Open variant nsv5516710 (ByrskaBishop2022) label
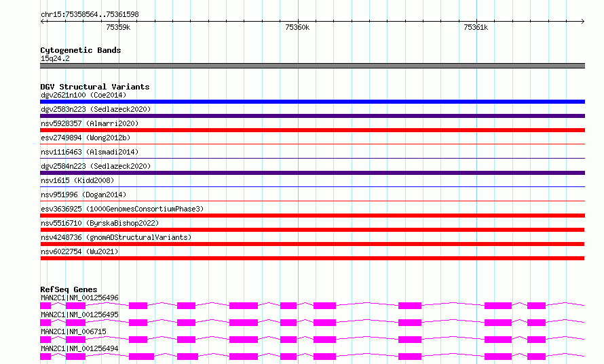This screenshot has height=364, width=604. [x=100, y=223]
